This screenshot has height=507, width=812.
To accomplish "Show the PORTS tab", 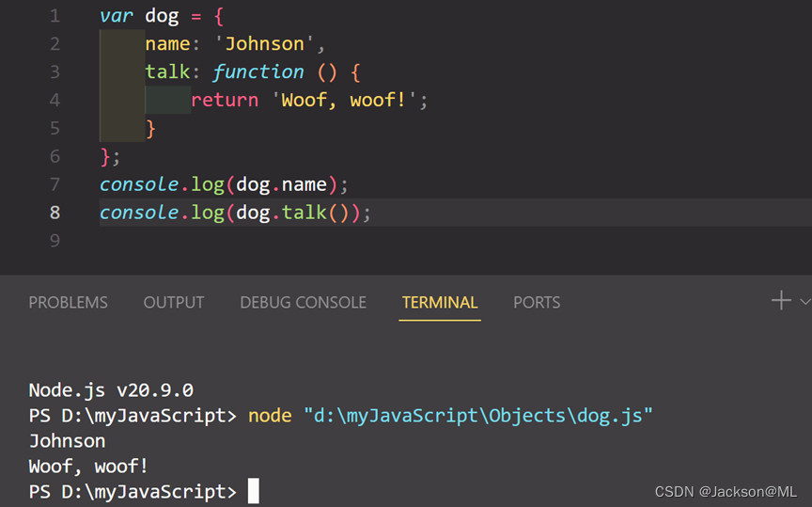I will point(537,303).
